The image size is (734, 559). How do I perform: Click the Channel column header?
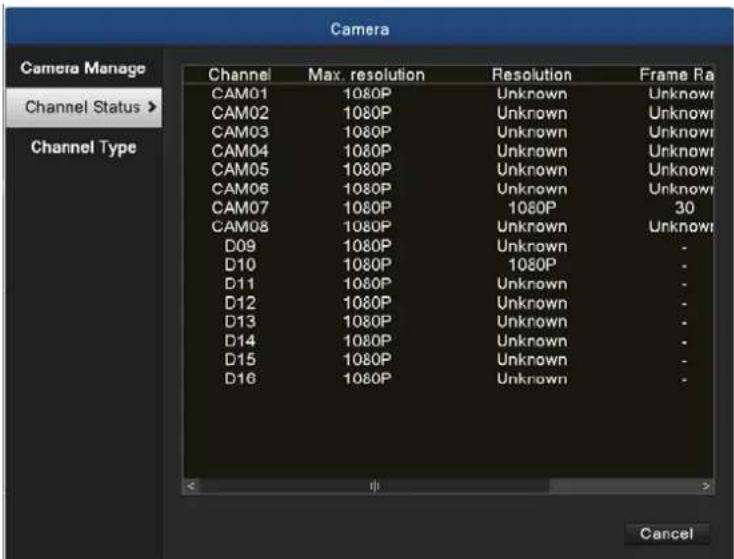pyautogui.click(x=240, y=74)
